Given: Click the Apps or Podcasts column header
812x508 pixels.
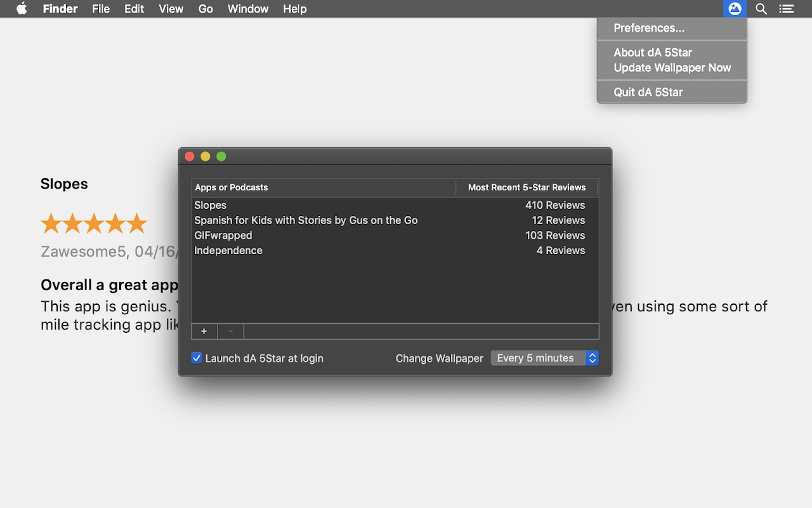Looking at the screenshot, I should [x=324, y=187].
